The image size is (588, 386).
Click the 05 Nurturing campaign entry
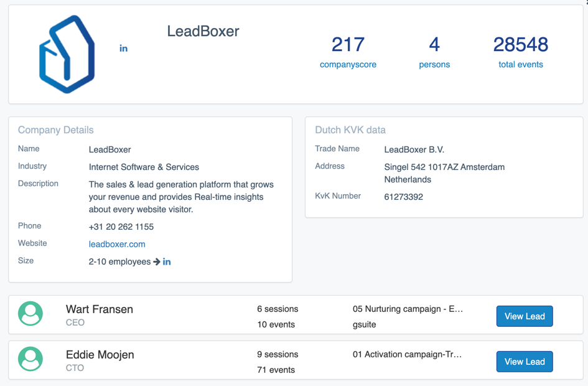[x=408, y=309]
